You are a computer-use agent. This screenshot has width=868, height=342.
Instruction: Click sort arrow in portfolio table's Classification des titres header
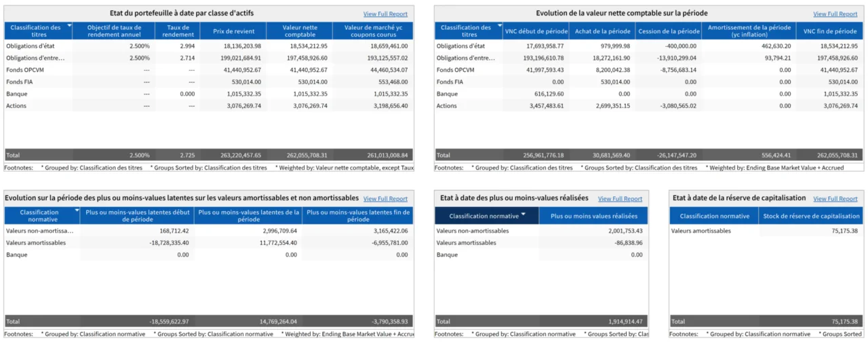(69, 25)
